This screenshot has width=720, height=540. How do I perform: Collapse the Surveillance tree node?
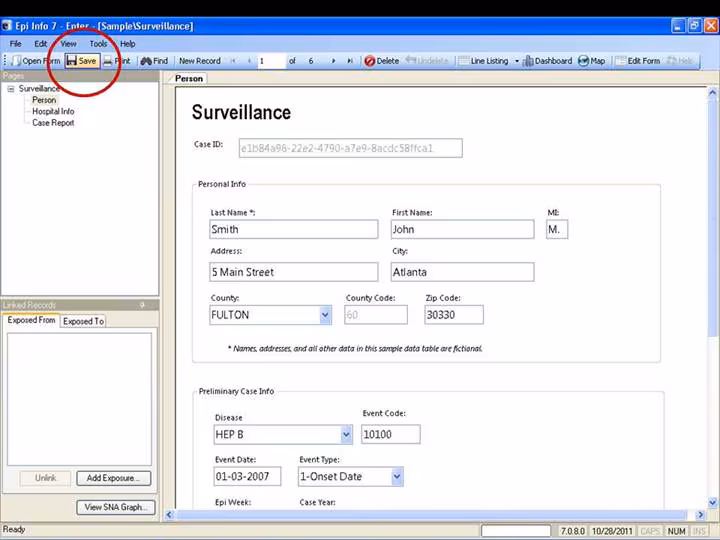tap(10, 89)
